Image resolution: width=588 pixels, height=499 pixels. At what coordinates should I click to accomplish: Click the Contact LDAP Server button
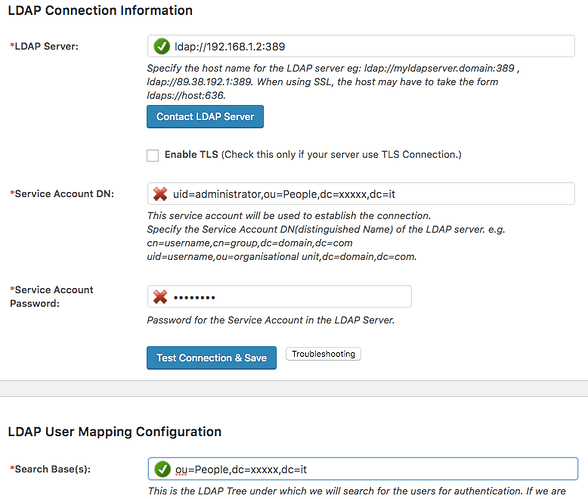coord(205,117)
